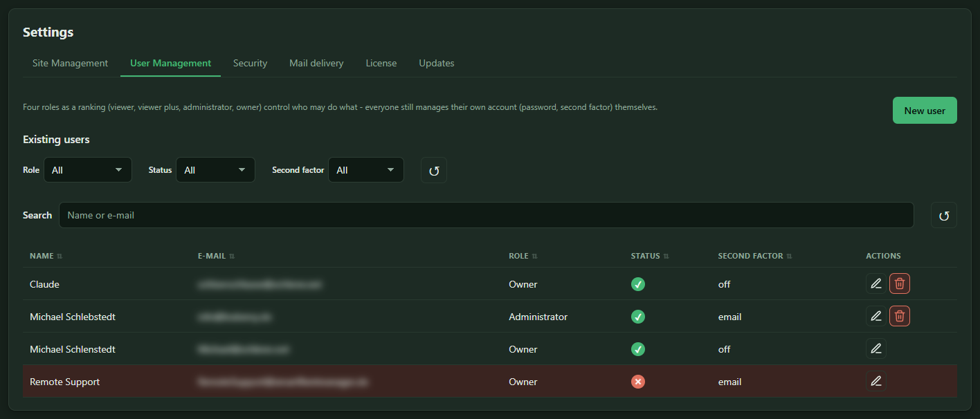Click the name Michael Schlebstedt
Screen dimensions: 980x419
[x=73, y=317]
